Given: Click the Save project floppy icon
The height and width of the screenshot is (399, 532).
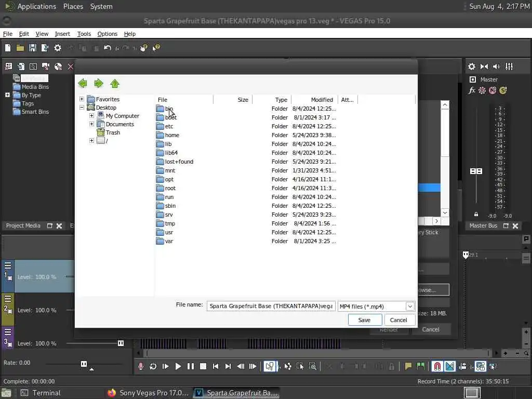Looking at the screenshot, I should (33, 48).
